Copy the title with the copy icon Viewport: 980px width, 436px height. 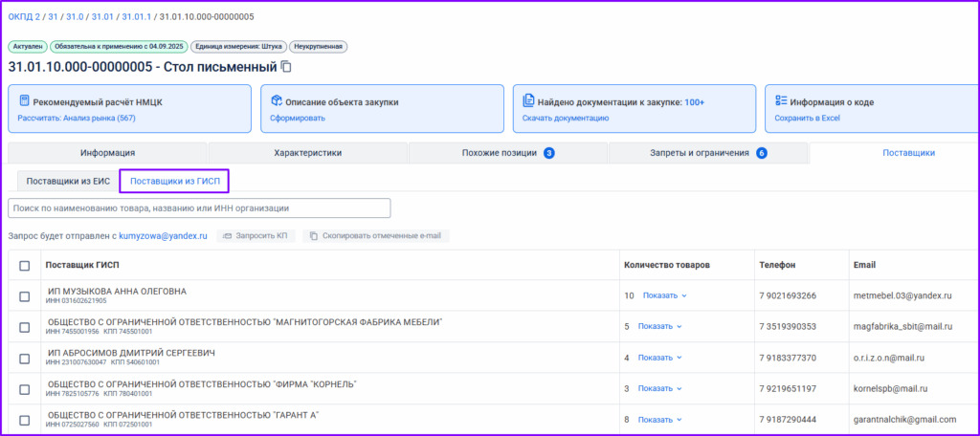pyautogui.click(x=286, y=66)
